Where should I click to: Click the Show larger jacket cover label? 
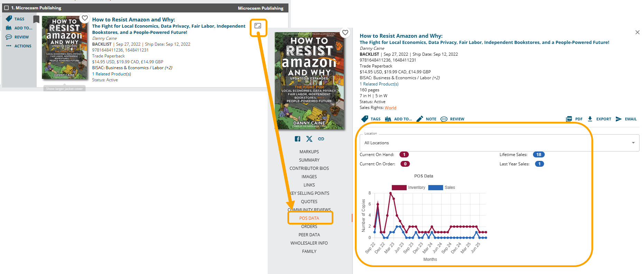tap(64, 89)
